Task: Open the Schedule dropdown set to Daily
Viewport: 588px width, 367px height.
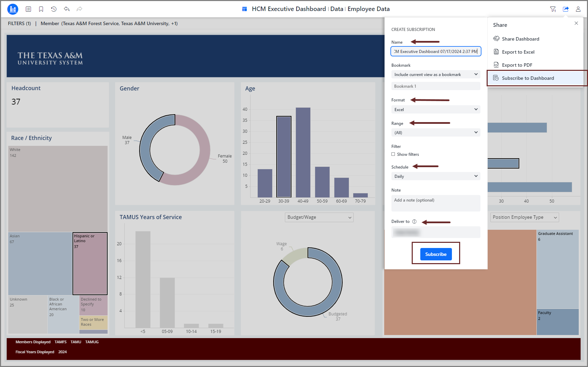Action: 435,176
